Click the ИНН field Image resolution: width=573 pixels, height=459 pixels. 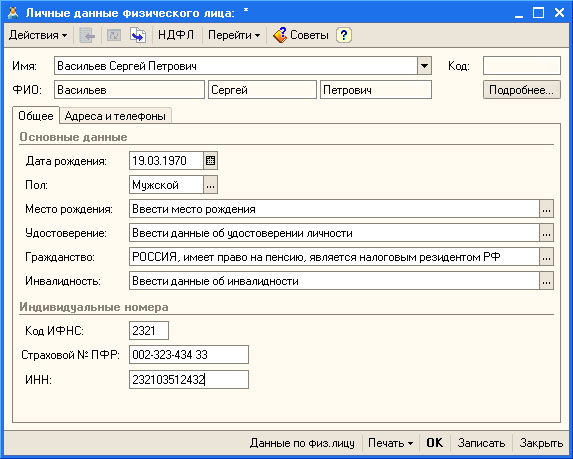(x=189, y=380)
